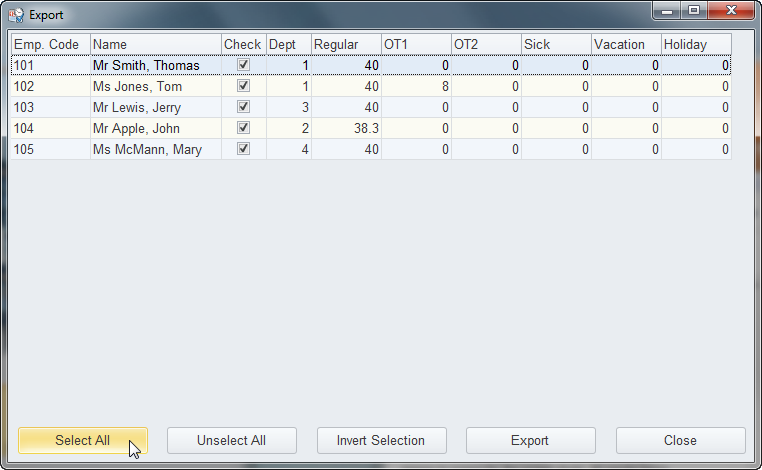Click the Unselect All button

231,440
